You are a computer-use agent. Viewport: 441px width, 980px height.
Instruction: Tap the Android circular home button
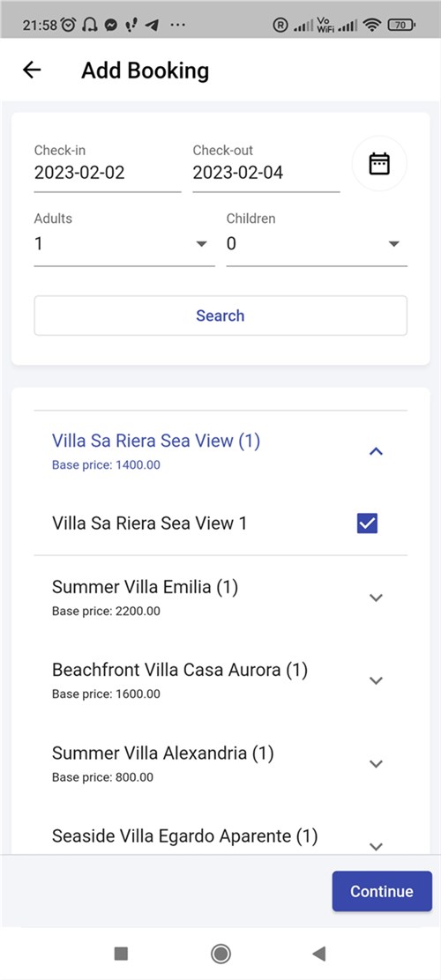[x=220, y=954]
